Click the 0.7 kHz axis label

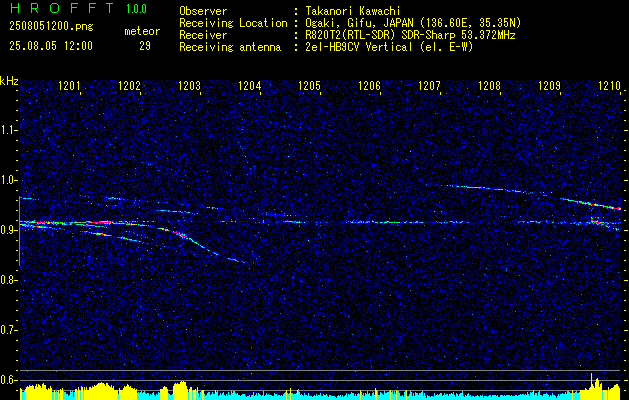tap(8, 330)
